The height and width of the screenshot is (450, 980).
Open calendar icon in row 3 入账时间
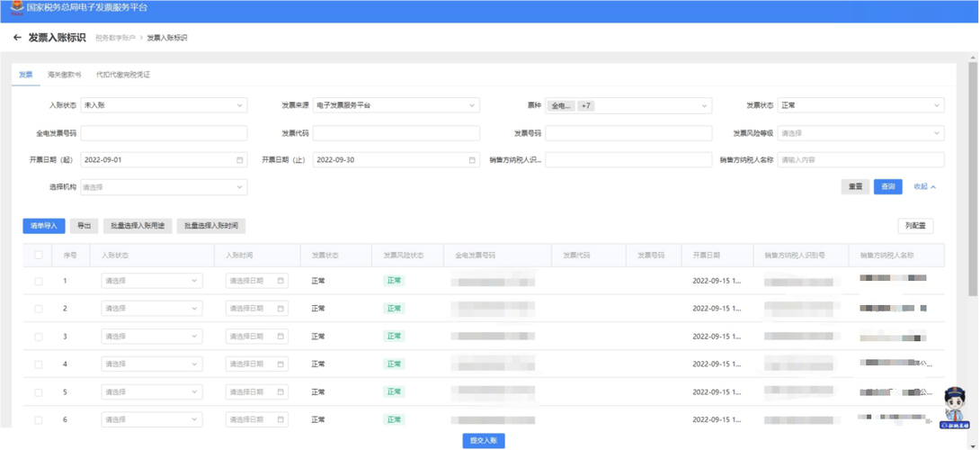point(281,336)
